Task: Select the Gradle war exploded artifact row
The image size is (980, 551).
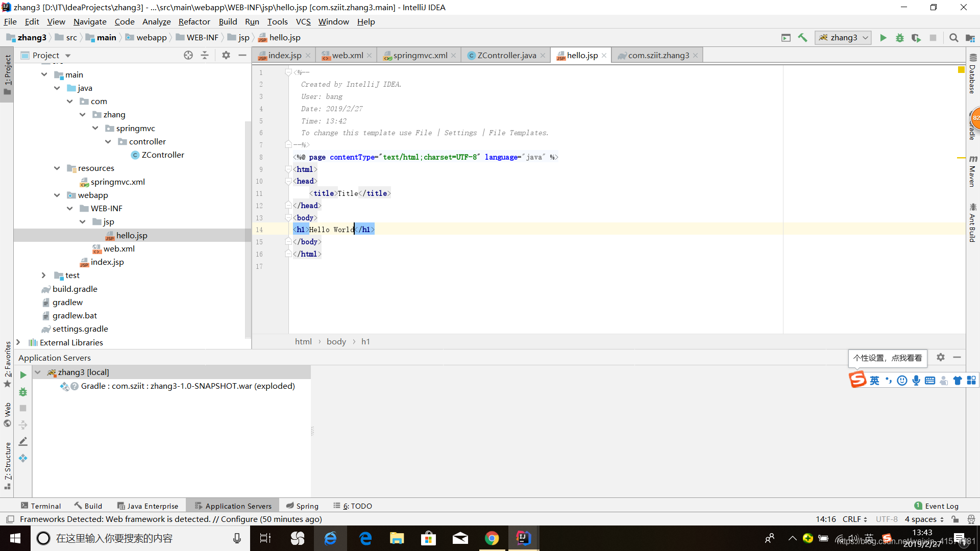Action: pyautogui.click(x=177, y=386)
